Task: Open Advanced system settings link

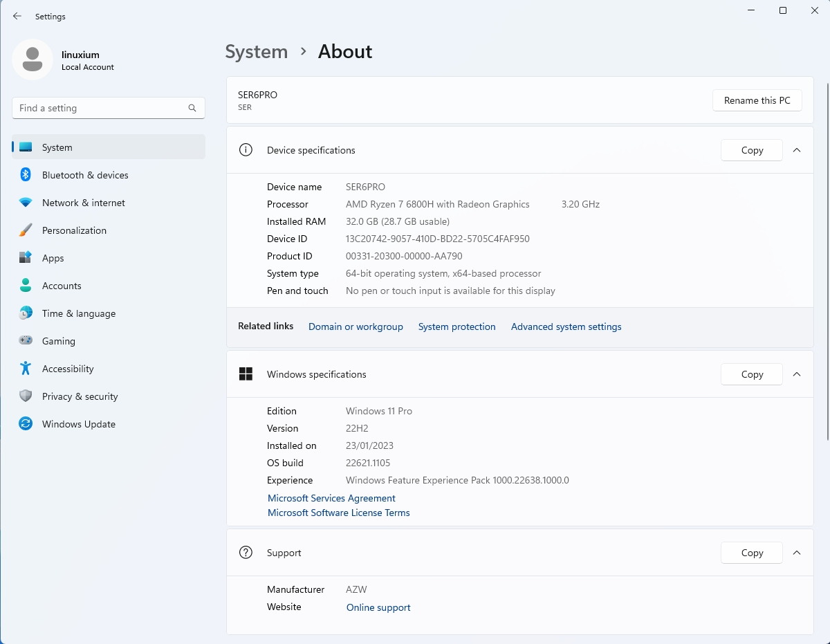Action: point(566,326)
